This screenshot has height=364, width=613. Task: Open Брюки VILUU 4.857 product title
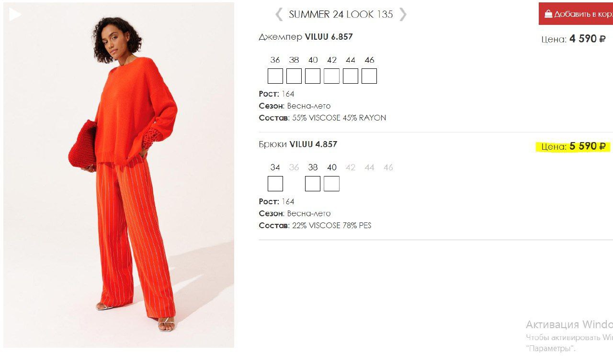tap(298, 144)
